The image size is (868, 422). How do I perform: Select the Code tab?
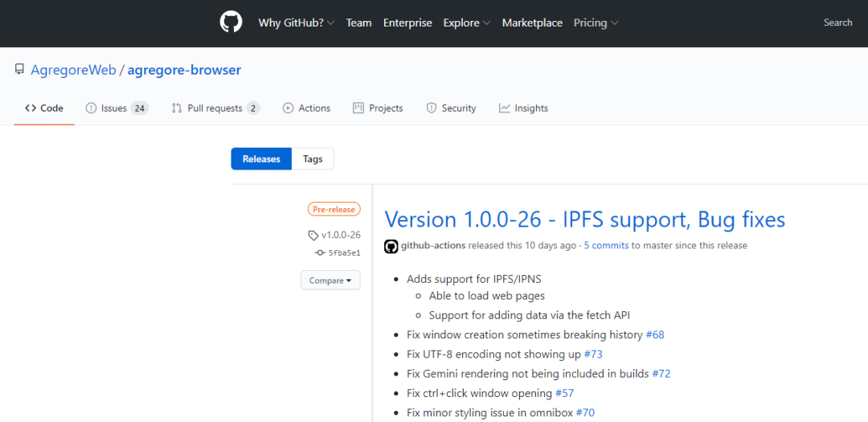(x=44, y=108)
